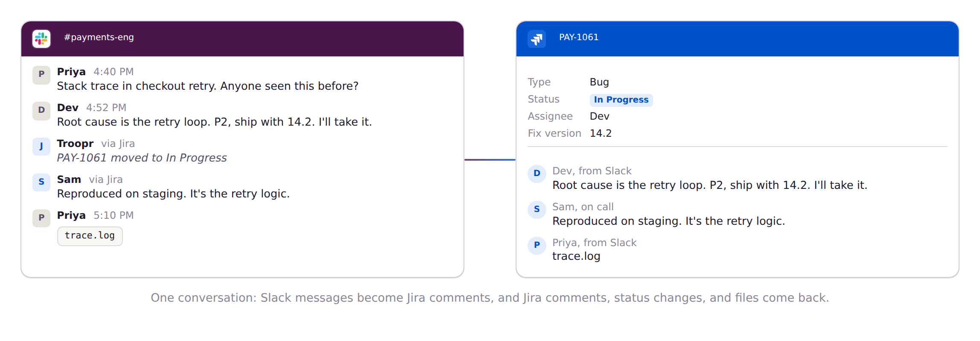Select Sam's avatar on the Jira comment
980x341 pixels.
[537, 210]
